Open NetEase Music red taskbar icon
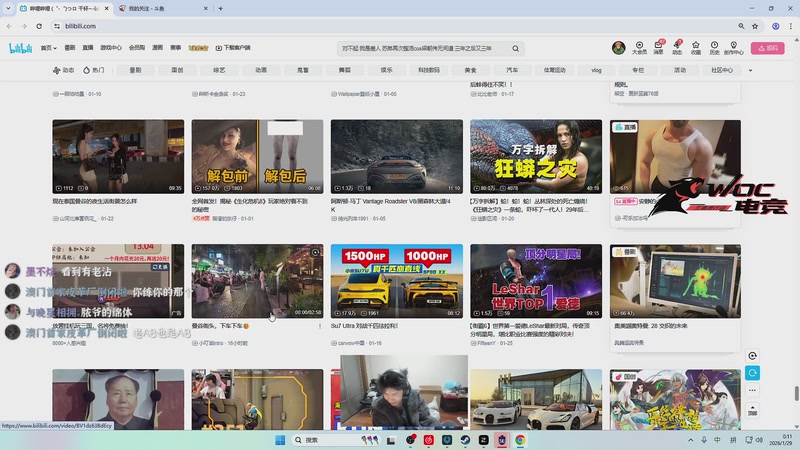Image resolution: width=800 pixels, height=450 pixels. pos(429,440)
